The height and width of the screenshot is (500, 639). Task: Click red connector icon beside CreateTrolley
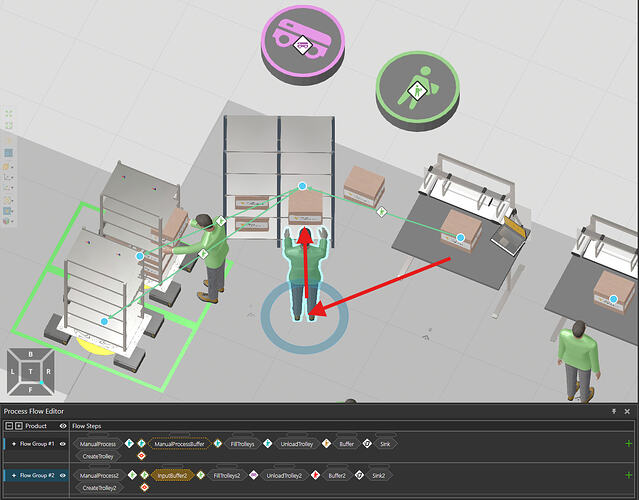point(141,456)
